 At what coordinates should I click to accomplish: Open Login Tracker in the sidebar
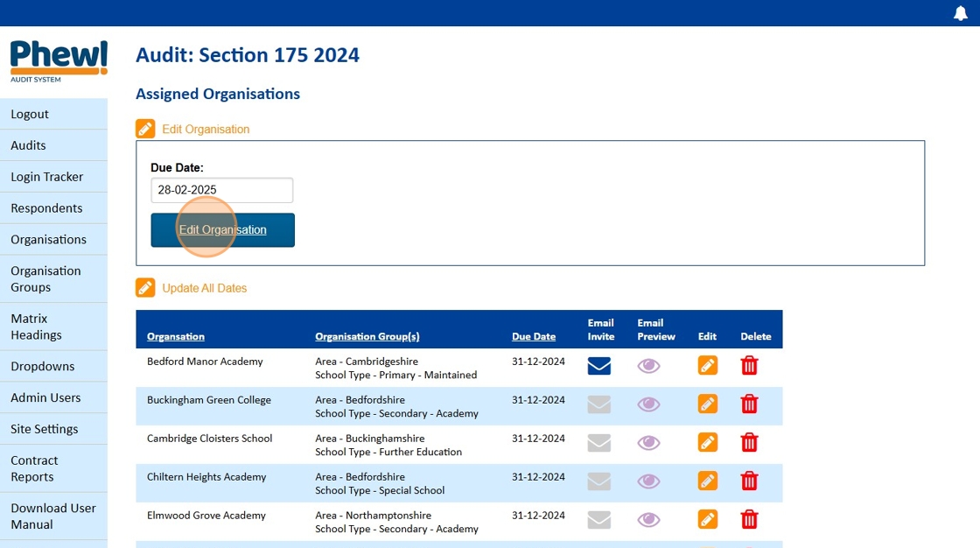click(47, 177)
